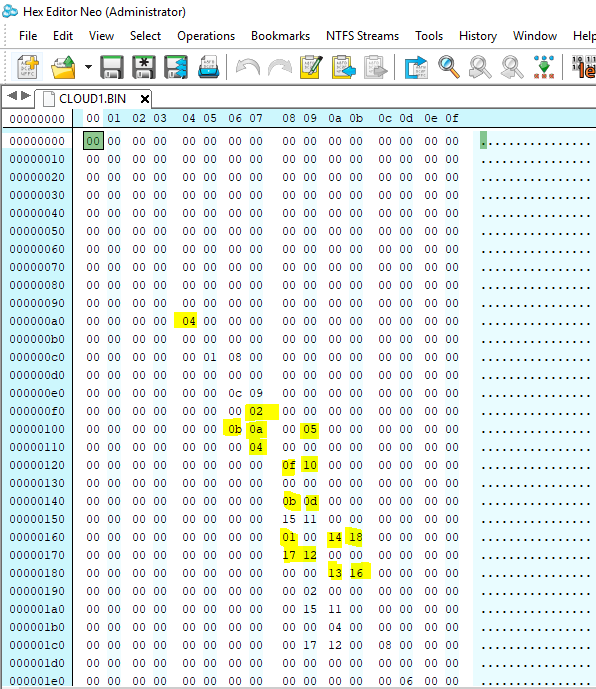This screenshot has height=689, width=596.
Task: Expand the Open file dropdown arrow
Action: 88,67
